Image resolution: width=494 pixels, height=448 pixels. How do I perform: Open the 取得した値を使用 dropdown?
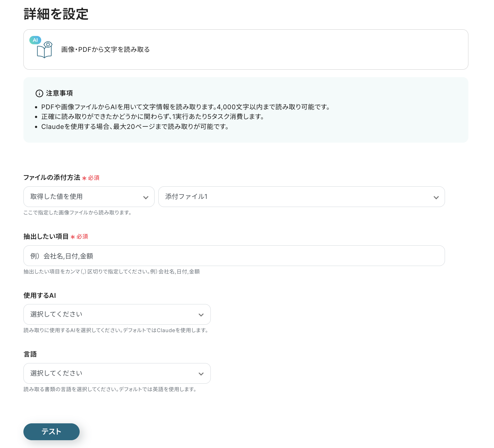89,197
